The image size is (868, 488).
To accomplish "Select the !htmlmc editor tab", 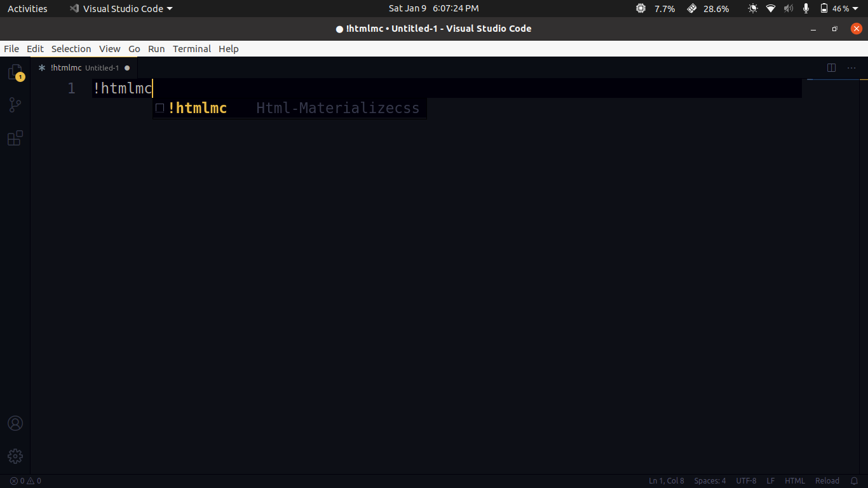I will tap(84, 68).
